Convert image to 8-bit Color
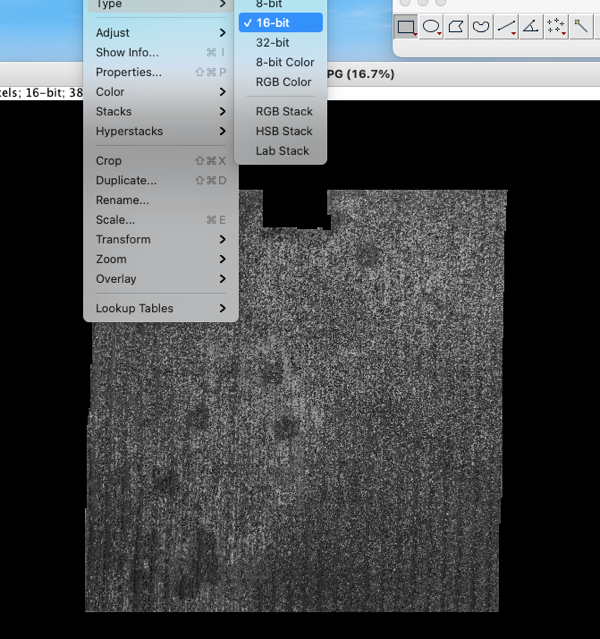Image resolution: width=600 pixels, height=639 pixels. (284, 62)
